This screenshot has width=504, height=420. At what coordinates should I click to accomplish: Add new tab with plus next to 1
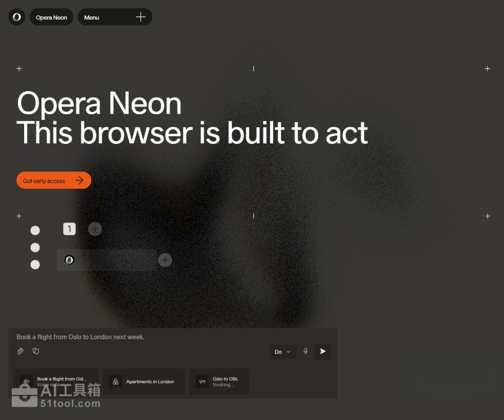click(x=95, y=229)
